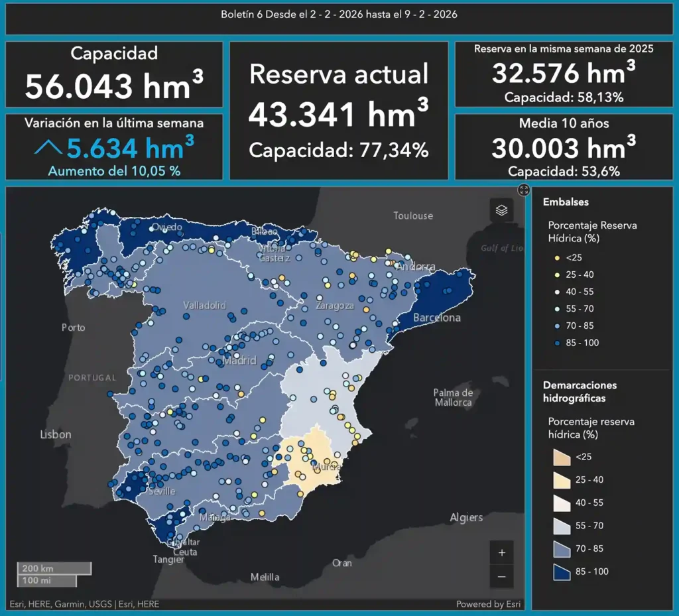This screenshot has height=616, width=679.
Task: Click the 85-100 embalses legend dot
Action: (x=556, y=343)
